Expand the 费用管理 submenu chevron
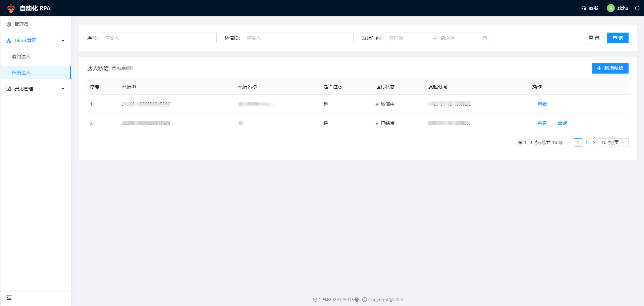Viewport: 644px width, 306px height. pyautogui.click(x=63, y=89)
